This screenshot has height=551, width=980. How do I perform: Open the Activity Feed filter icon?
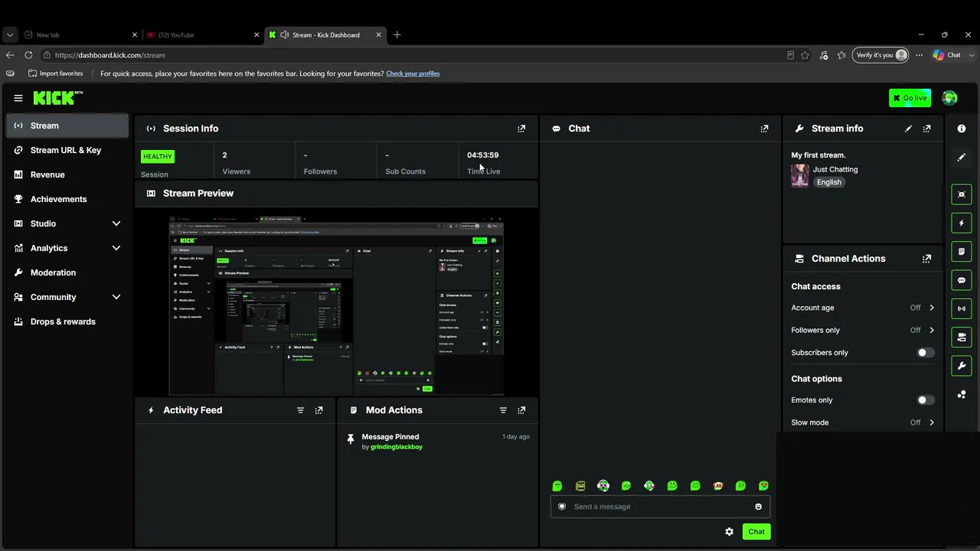pyautogui.click(x=300, y=410)
